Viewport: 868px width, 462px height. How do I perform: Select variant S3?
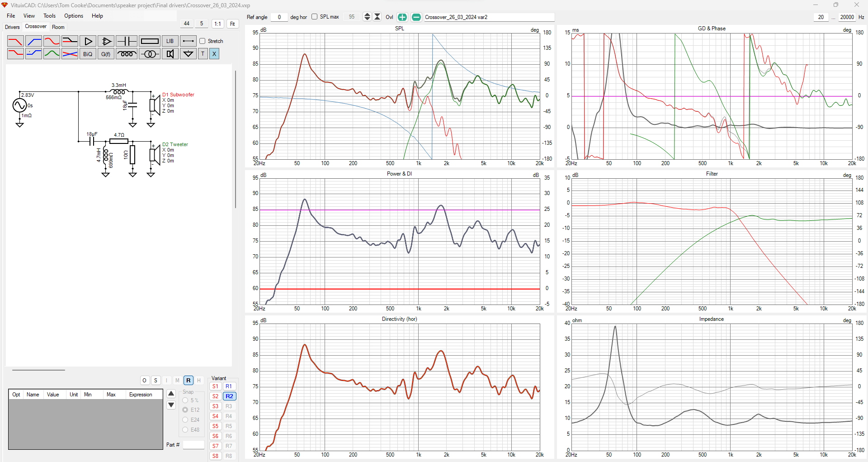[x=216, y=406]
